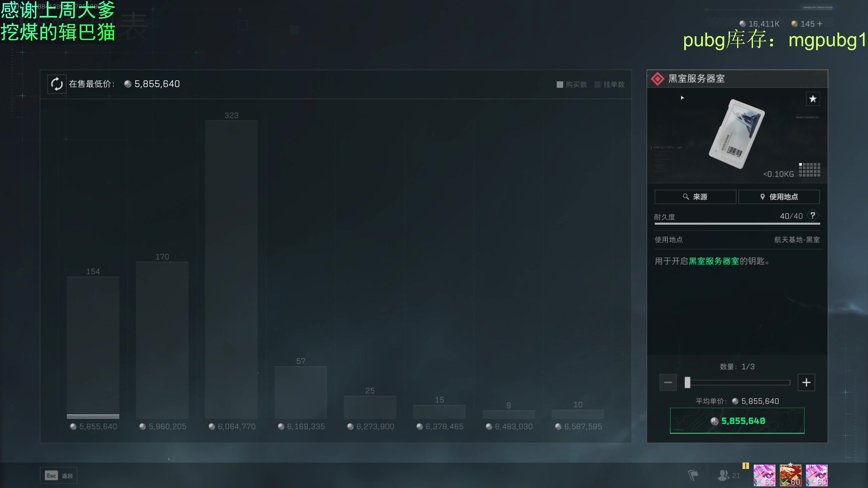The image size is (868, 488).
Task: Select the middle red squad avatar
Action: point(790,475)
